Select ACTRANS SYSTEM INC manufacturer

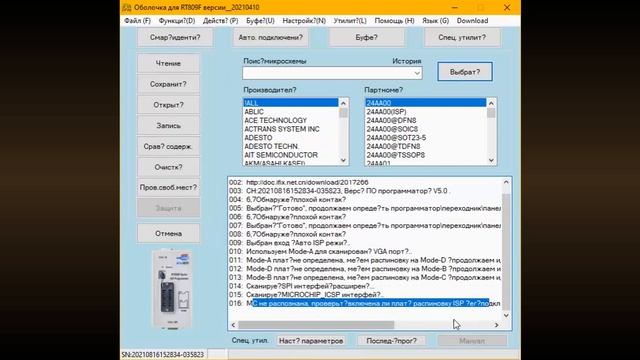(x=291, y=129)
